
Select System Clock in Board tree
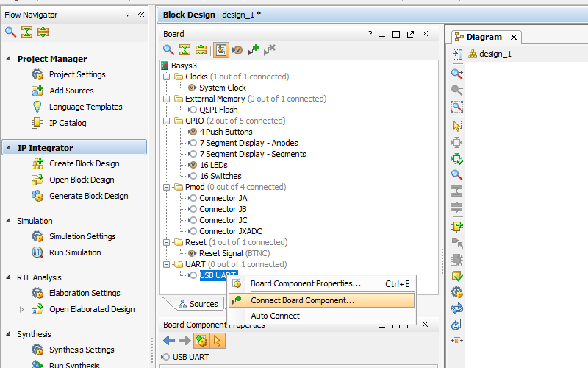pyautogui.click(x=223, y=88)
